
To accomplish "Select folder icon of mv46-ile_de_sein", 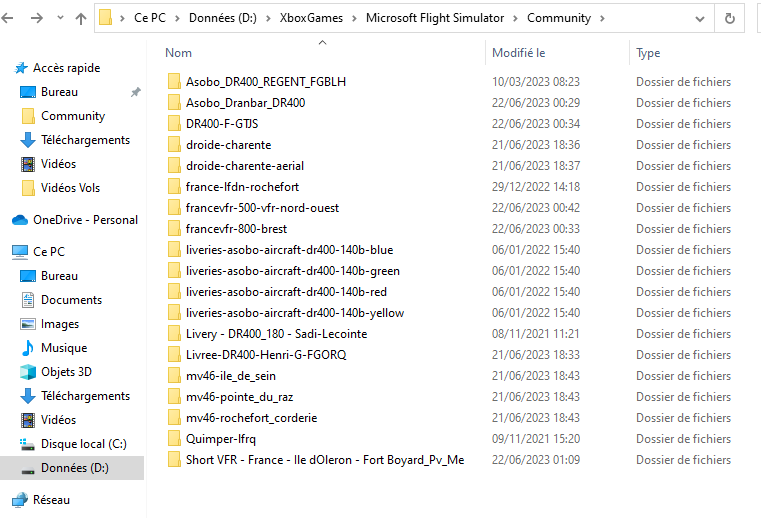I will (174, 376).
